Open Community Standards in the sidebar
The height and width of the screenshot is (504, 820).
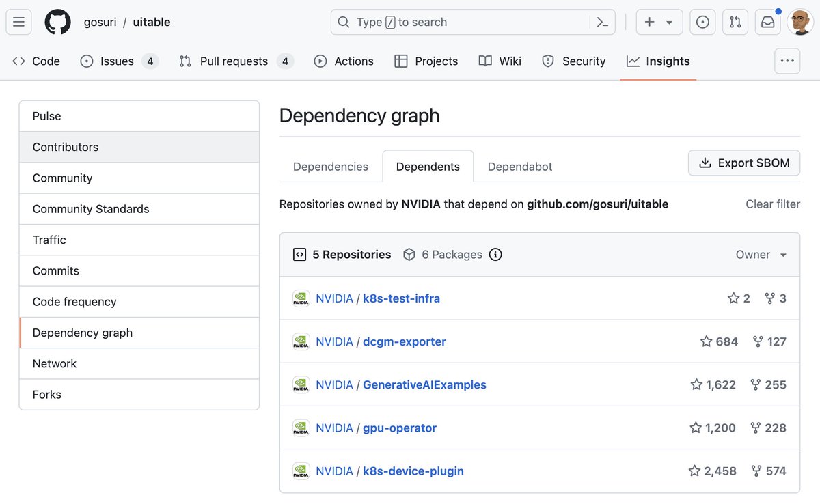[x=139, y=209]
